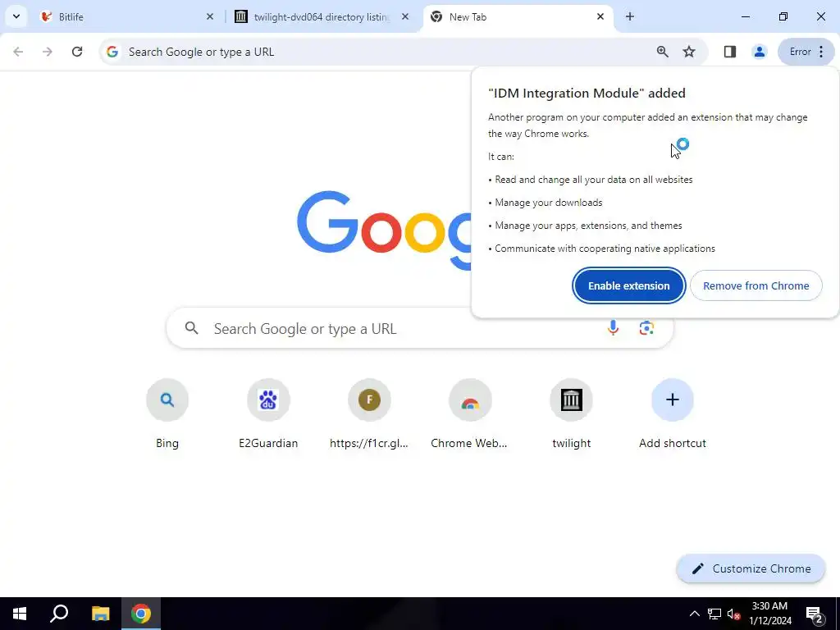This screenshot has width=840, height=630.
Task: Toggle the Chrome side panel
Action: (x=729, y=52)
